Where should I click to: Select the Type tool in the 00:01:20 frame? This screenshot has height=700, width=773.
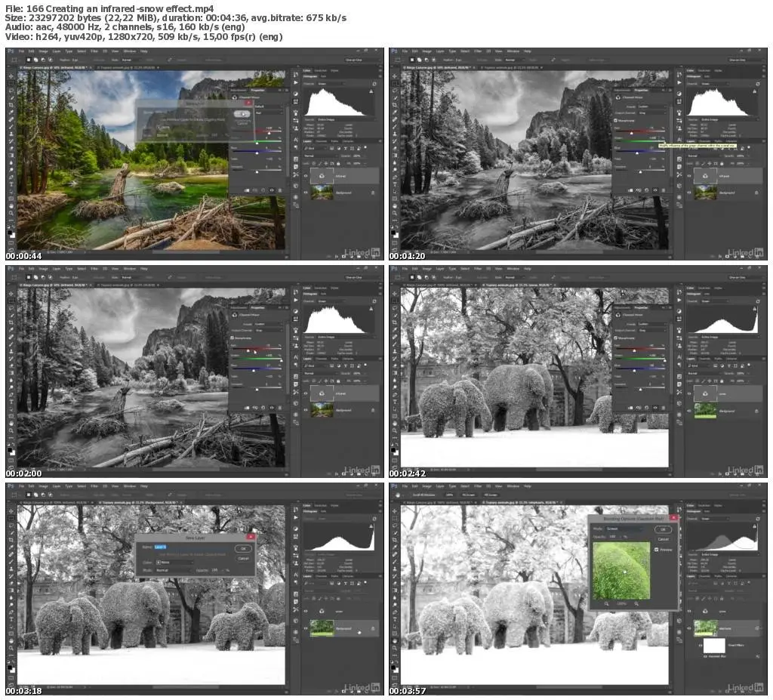click(394, 184)
